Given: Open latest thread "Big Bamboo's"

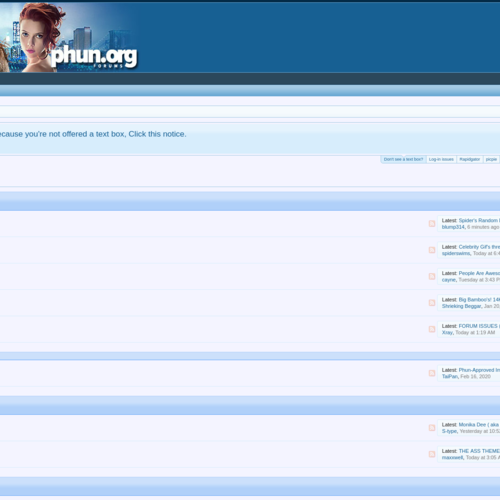Looking at the screenshot, I should tap(479, 299).
